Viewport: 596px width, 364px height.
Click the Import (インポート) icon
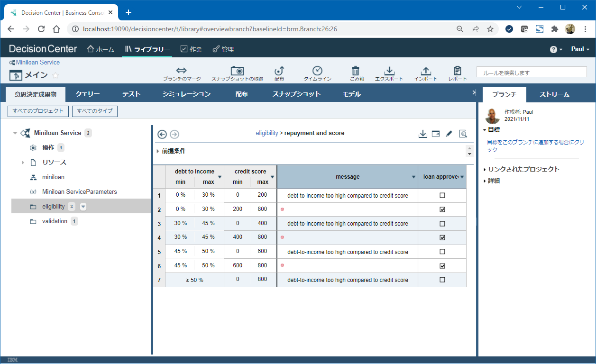click(426, 71)
